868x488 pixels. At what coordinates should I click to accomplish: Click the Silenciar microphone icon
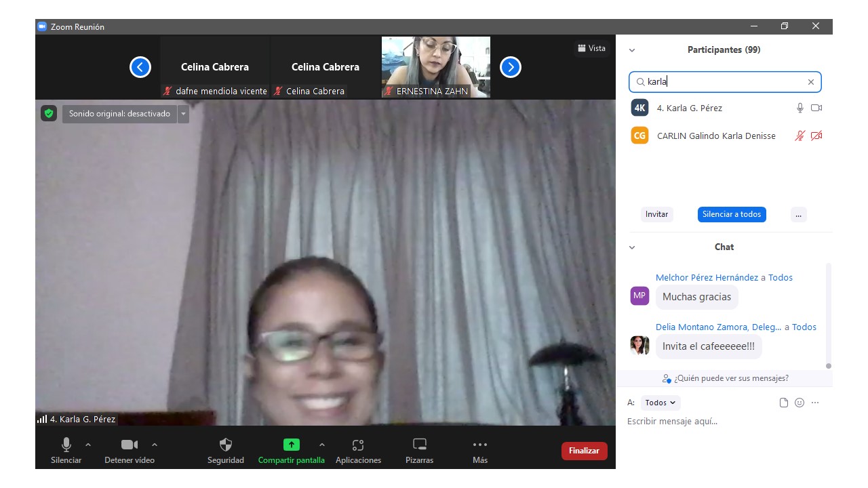(x=66, y=445)
